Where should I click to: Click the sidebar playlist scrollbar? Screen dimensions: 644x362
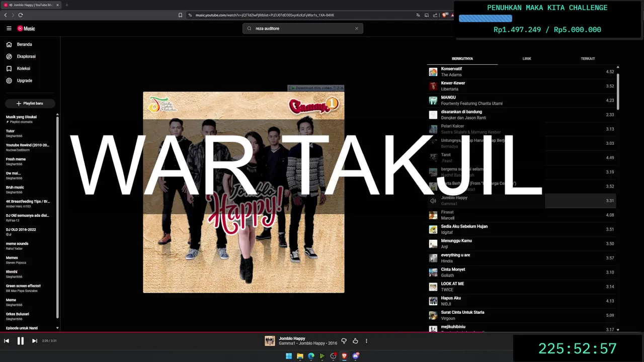coord(57,216)
